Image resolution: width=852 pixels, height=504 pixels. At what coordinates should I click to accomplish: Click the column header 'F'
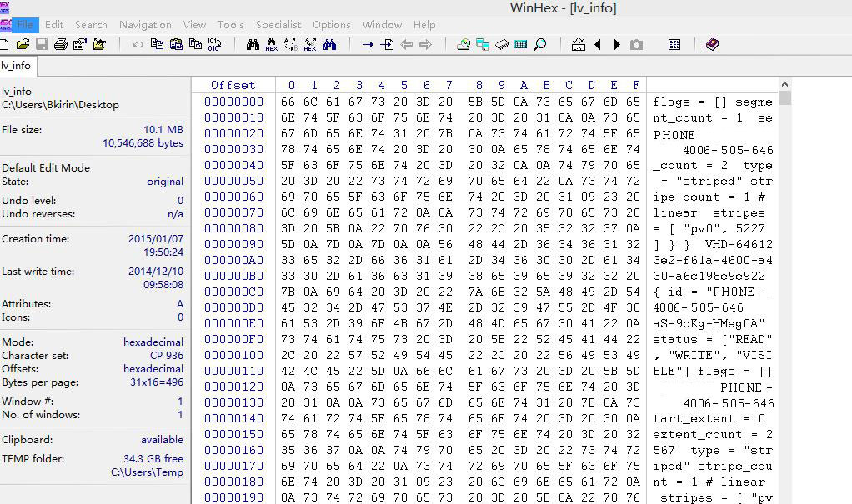point(636,85)
